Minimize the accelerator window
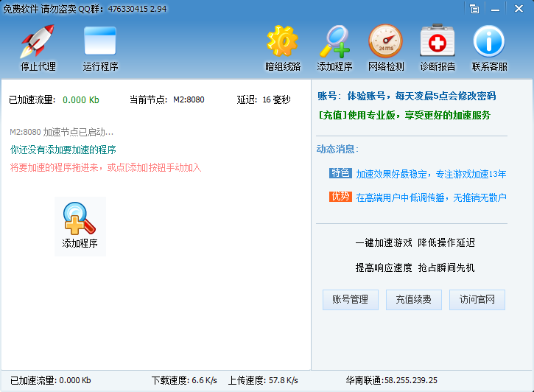The height and width of the screenshot is (392, 534). click(495, 9)
